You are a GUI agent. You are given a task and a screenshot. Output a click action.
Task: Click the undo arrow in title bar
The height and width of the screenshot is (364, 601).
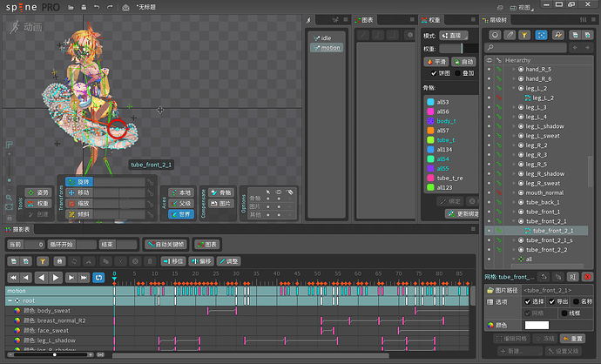coord(97,7)
